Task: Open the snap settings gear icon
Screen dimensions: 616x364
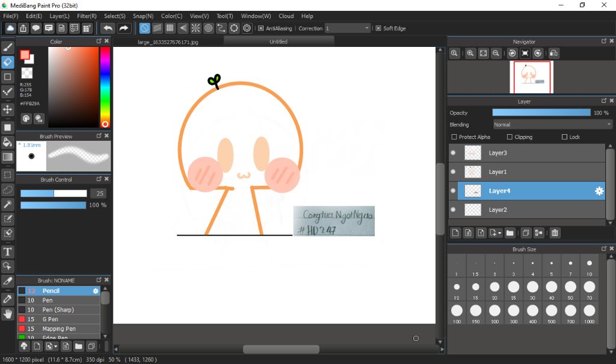Action: pyautogui.click(x=247, y=28)
